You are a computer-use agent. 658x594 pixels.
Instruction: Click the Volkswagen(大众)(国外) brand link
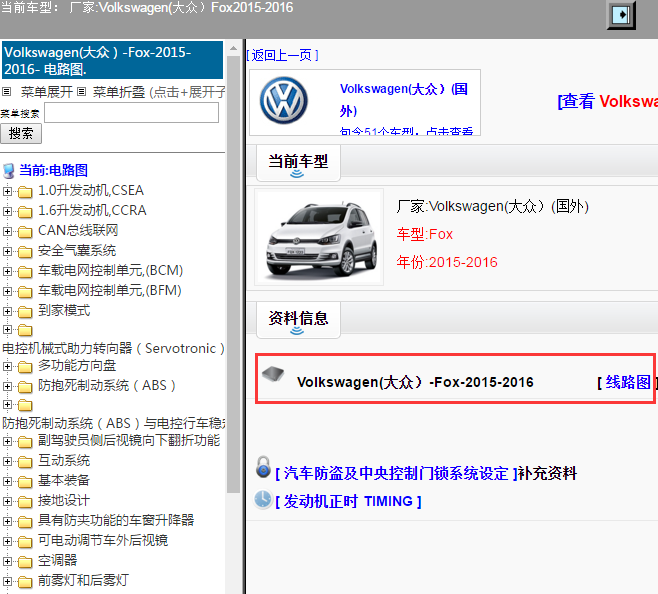coord(404,100)
